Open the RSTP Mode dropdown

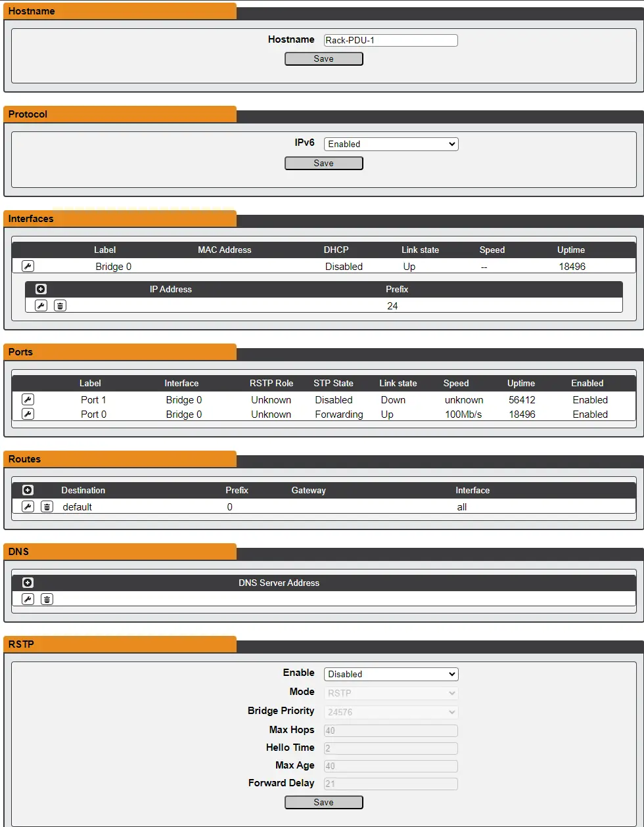[x=391, y=692]
